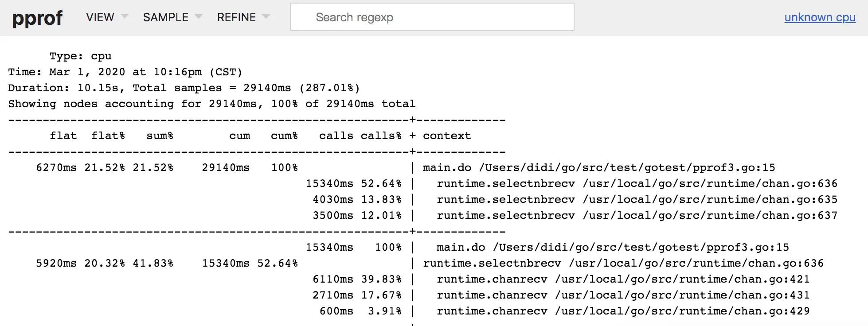
Task: Expand the VIEW dropdown arrow
Action: [x=125, y=17]
